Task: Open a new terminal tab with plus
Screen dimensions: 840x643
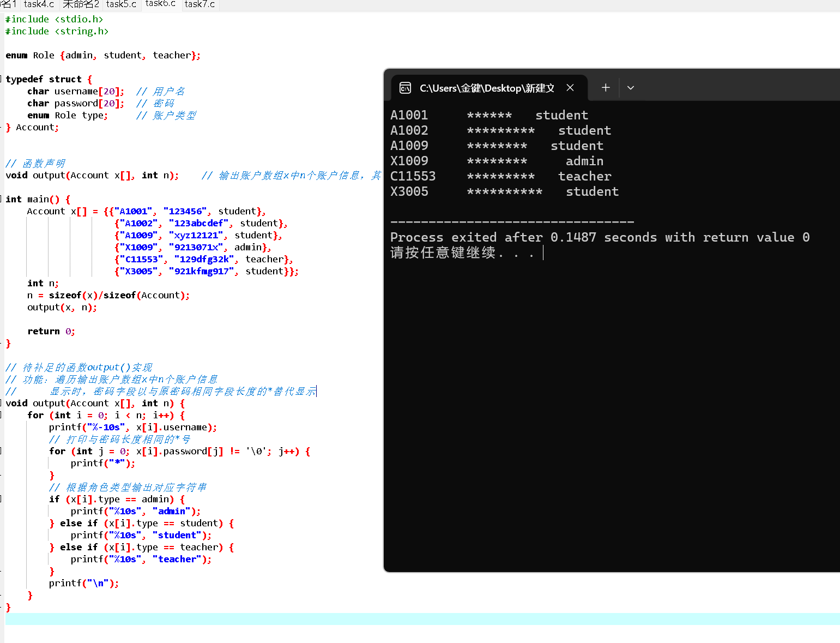Action: (606, 87)
